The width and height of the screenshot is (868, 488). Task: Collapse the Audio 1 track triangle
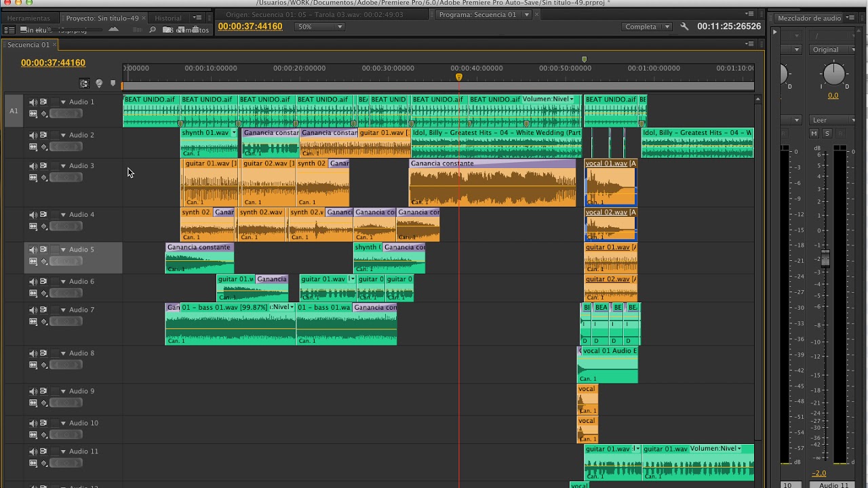63,102
